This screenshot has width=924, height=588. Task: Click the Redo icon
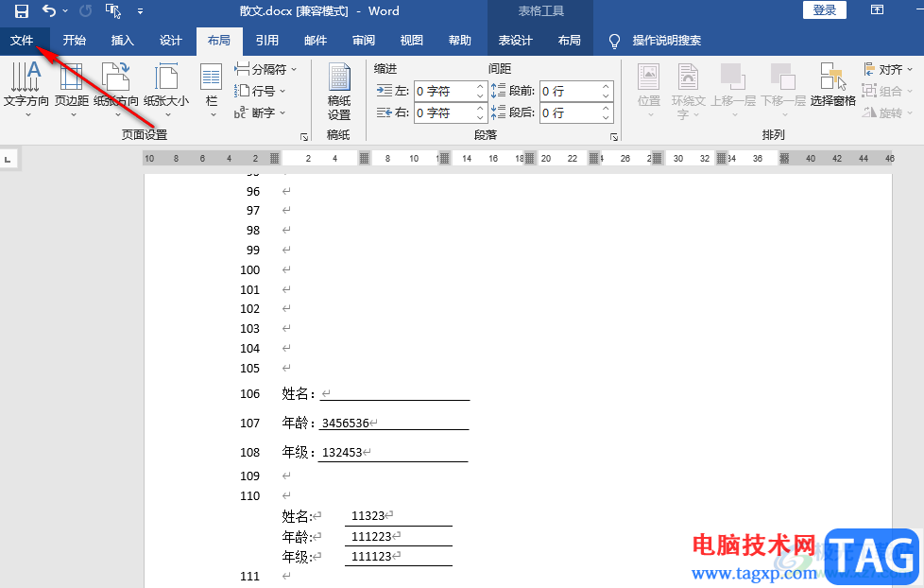[x=85, y=10]
